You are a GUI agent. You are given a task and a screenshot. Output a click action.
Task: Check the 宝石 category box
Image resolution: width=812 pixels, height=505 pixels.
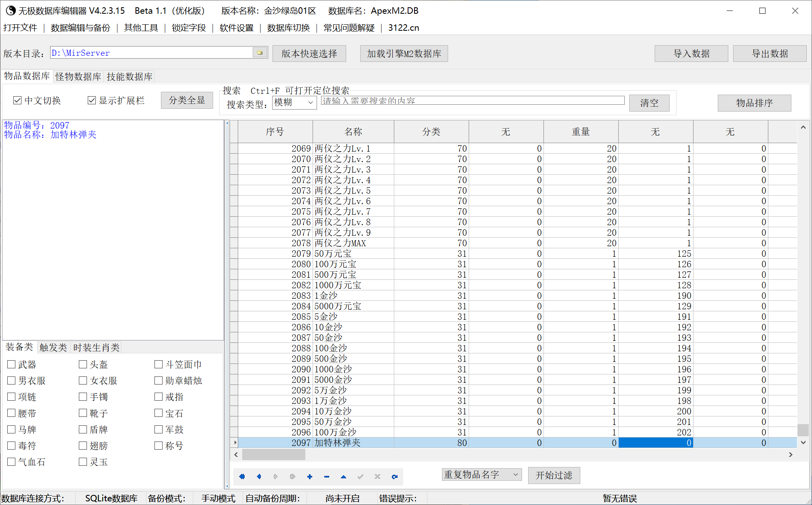pyautogui.click(x=159, y=413)
